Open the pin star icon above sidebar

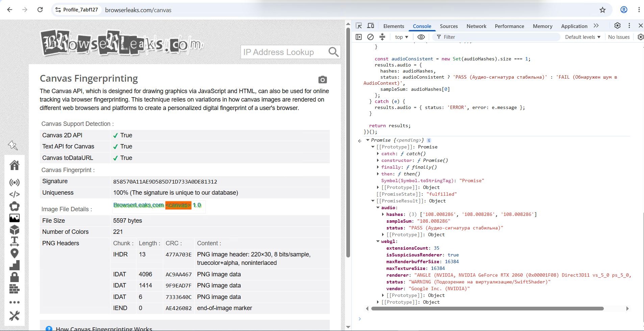(13, 145)
